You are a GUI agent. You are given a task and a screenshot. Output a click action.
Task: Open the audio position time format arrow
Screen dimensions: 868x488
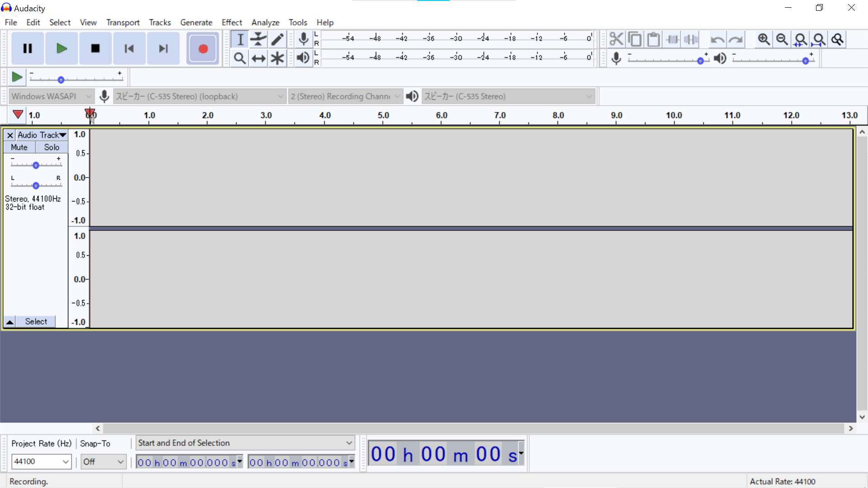pyautogui.click(x=521, y=453)
